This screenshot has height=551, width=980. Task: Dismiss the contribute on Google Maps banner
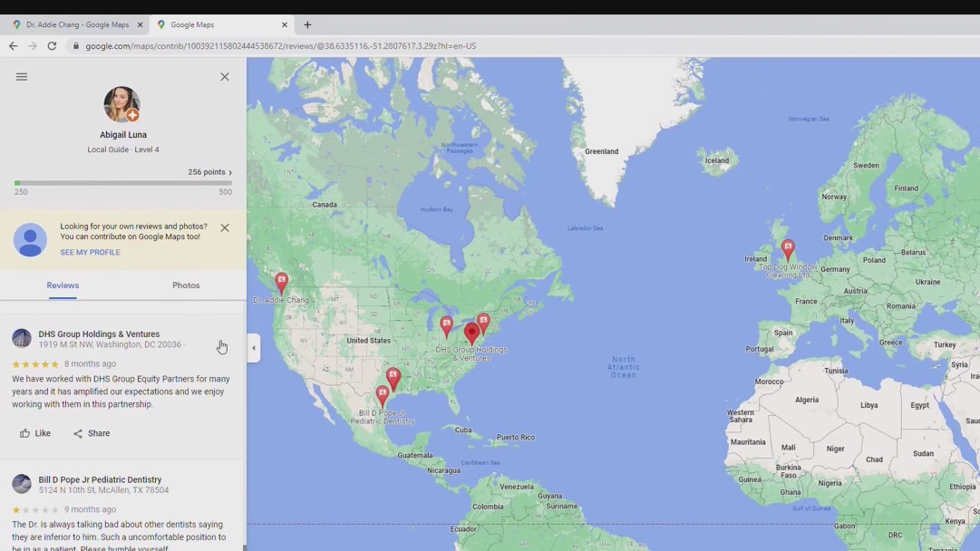point(225,227)
